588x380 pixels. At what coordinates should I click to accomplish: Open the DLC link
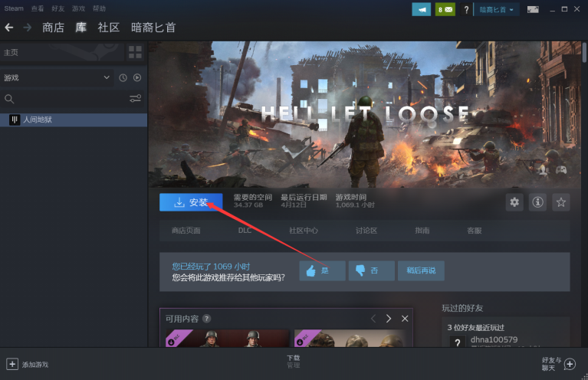tap(245, 231)
